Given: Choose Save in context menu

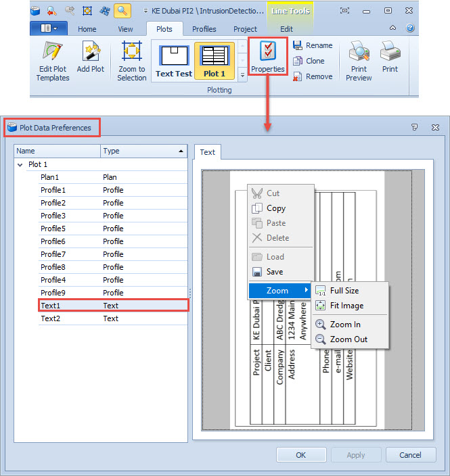Looking at the screenshot, I should pos(281,272).
